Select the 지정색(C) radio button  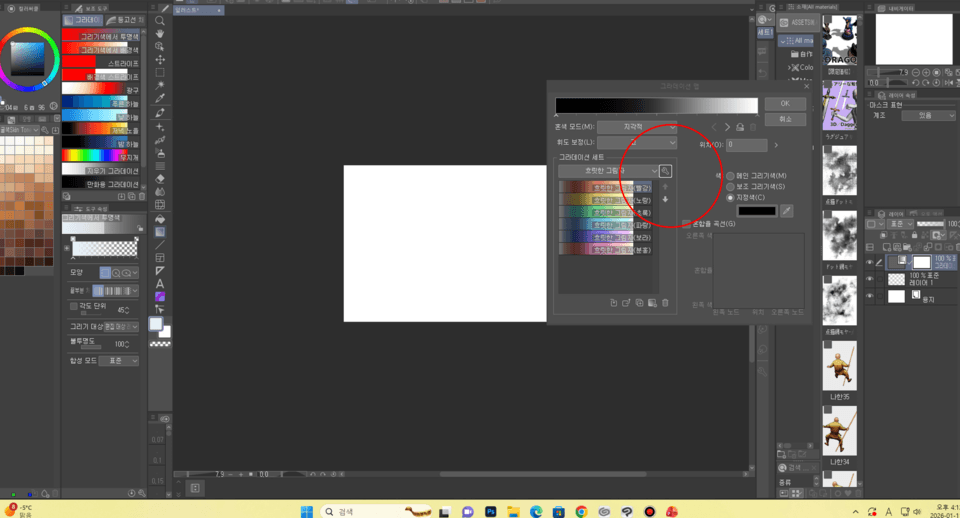tap(730, 198)
